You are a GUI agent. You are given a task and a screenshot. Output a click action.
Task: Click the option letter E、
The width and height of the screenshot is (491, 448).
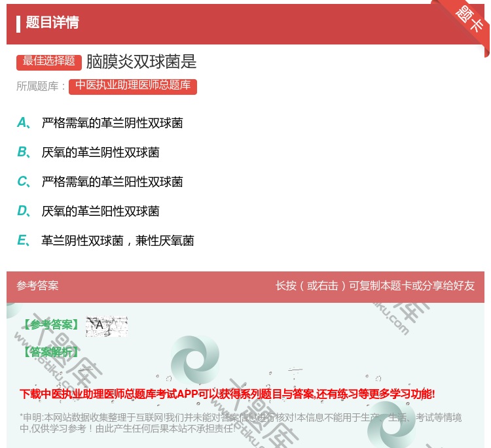point(24,240)
